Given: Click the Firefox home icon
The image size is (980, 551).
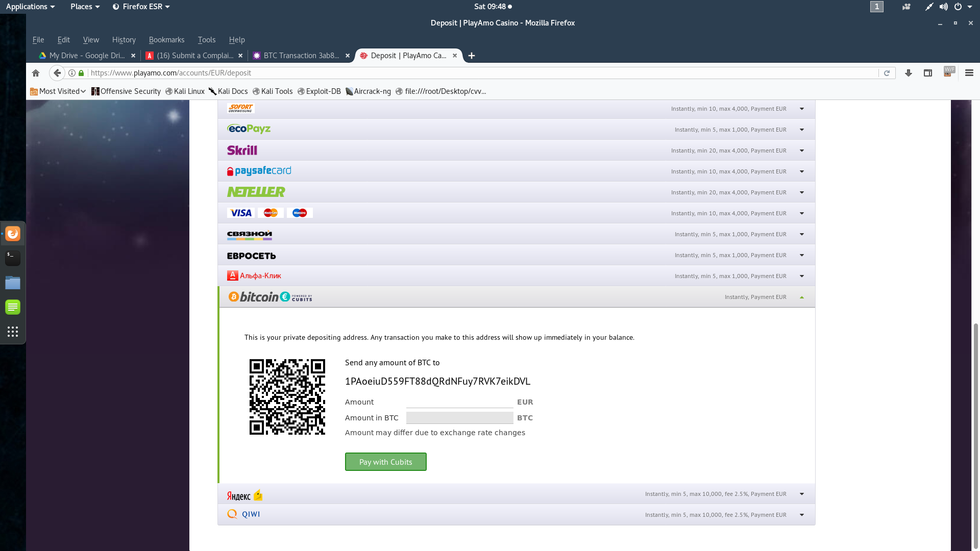Looking at the screenshot, I should click(x=36, y=73).
